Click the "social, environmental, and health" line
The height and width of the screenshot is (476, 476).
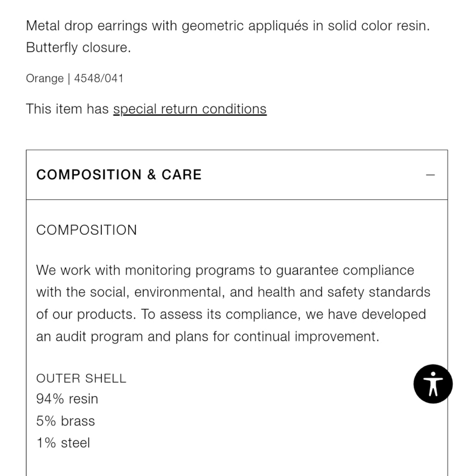[233, 292]
